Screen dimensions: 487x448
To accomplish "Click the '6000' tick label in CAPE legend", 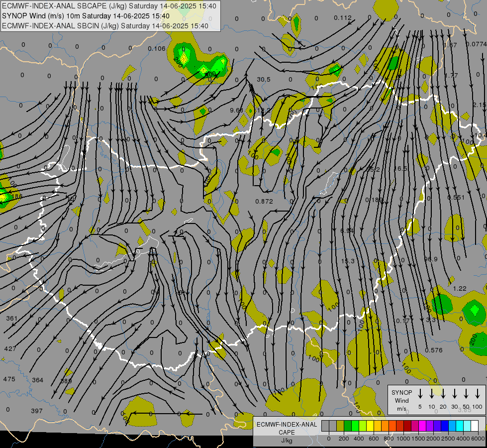I will click(x=479, y=439).
